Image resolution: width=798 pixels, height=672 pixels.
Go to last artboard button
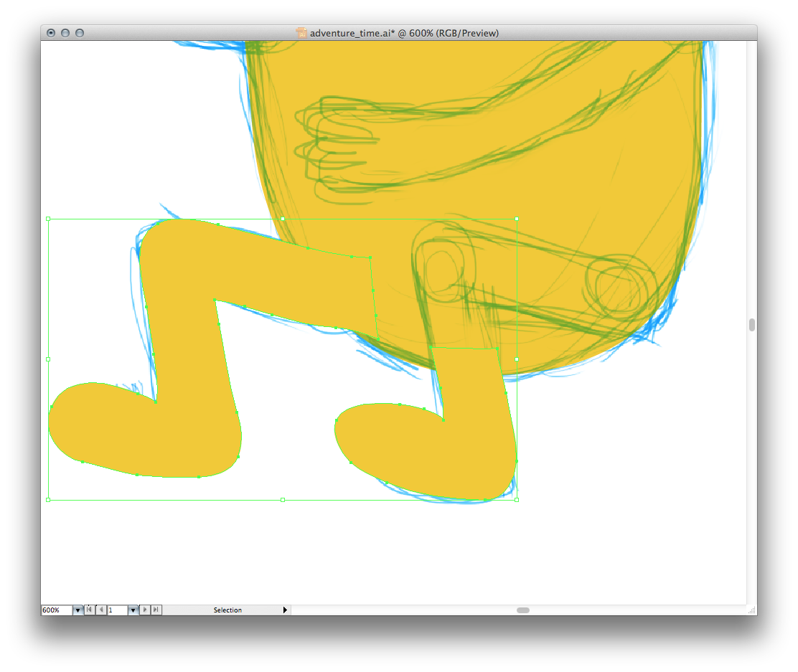point(156,610)
